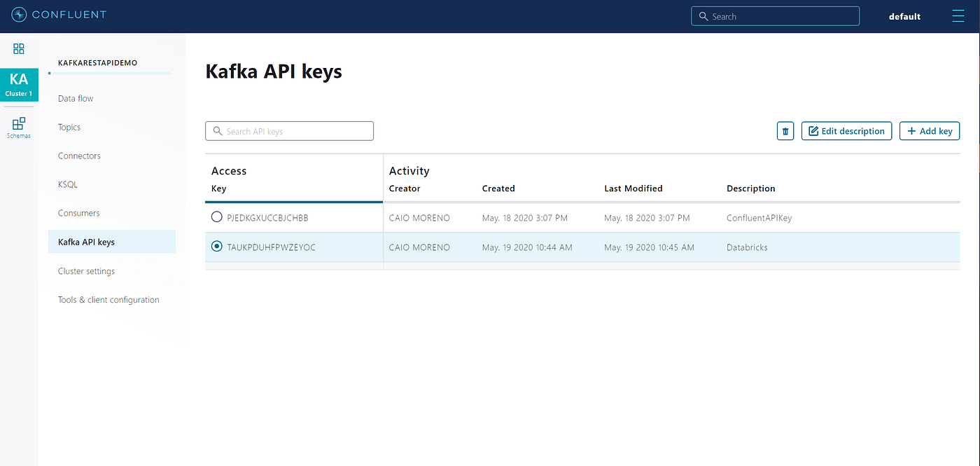Viewport: 980px width, 466px height.
Task: Click the Search API keys field
Action: (x=289, y=131)
